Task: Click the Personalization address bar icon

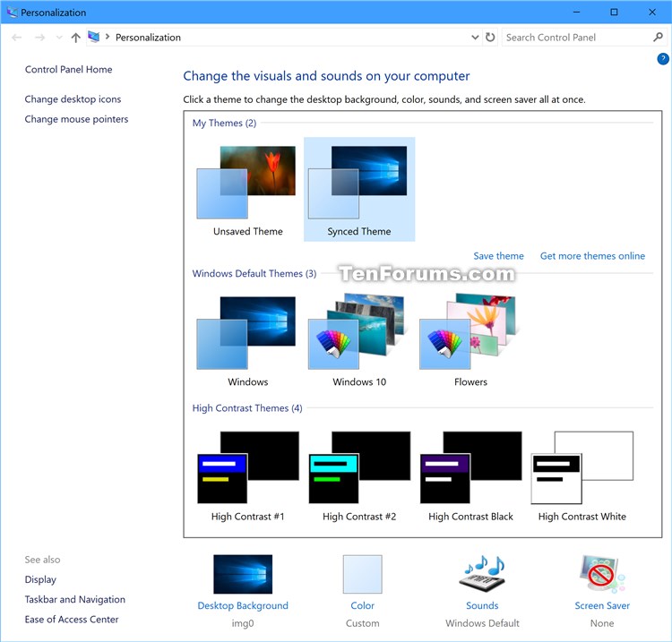Action: coord(94,38)
